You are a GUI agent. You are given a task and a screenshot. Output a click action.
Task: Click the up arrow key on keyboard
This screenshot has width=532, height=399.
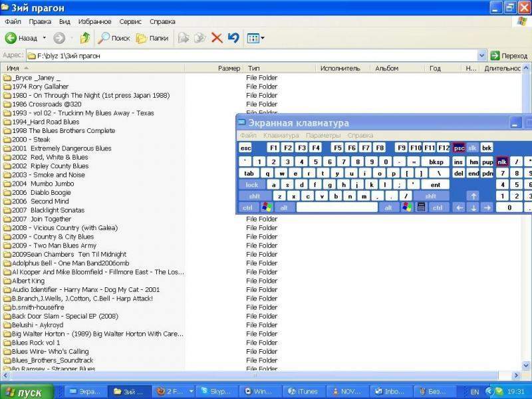[x=473, y=196]
